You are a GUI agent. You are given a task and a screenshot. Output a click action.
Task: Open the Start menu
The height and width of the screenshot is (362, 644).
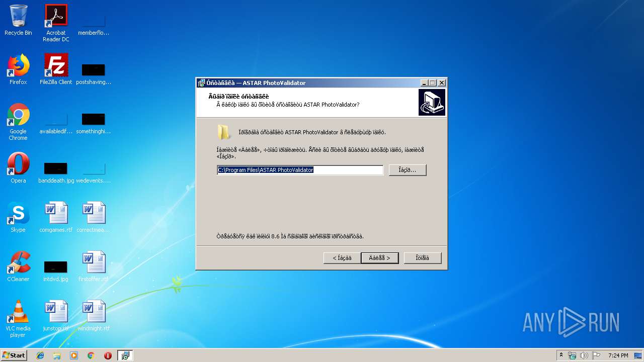point(14,355)
